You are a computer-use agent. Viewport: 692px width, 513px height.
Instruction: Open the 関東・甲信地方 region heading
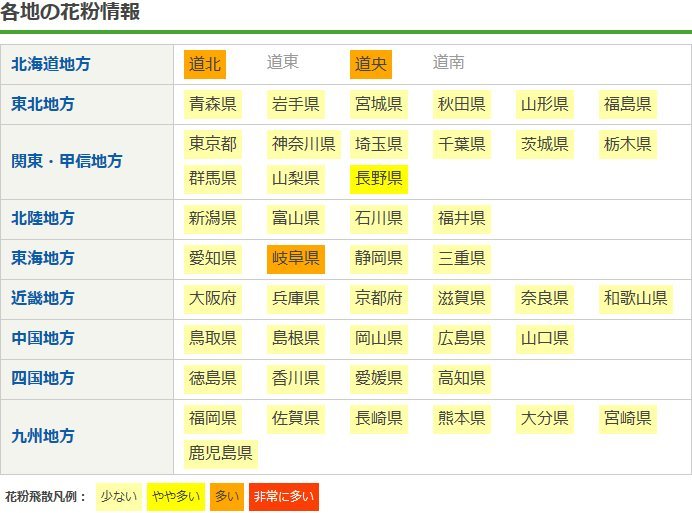(67, 161)
